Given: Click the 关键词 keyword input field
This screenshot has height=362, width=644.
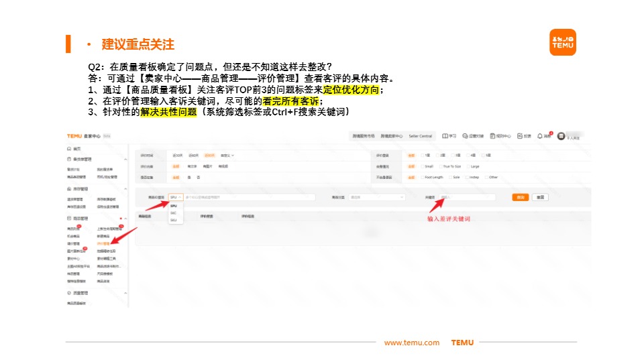Looking at the screenshot, I should (x=467, y=197).
